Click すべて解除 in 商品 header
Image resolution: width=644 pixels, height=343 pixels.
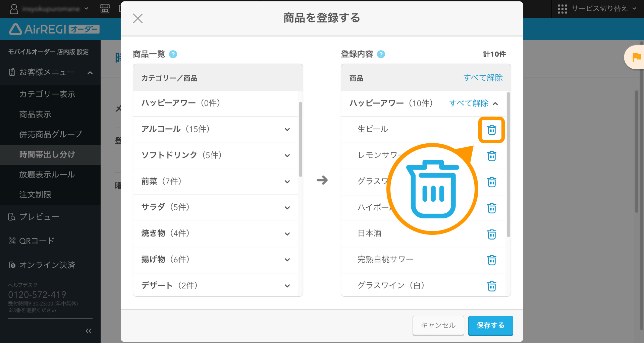(x=483, y=78)
